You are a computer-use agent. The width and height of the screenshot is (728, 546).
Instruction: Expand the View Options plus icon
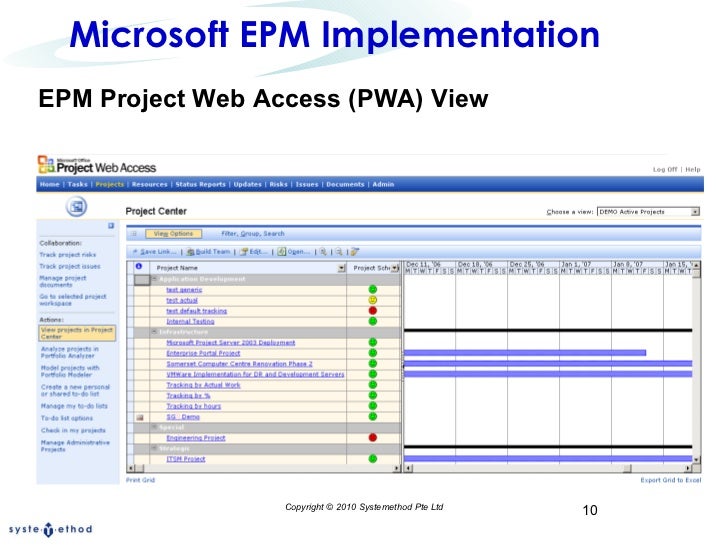pyautogui.click(x=134, y=234)
